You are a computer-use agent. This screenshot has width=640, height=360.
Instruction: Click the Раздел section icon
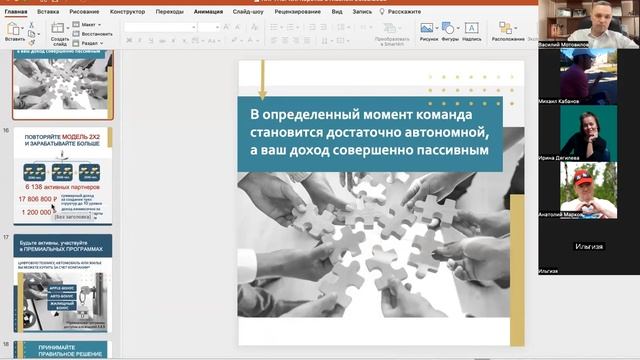coord(76,43)
